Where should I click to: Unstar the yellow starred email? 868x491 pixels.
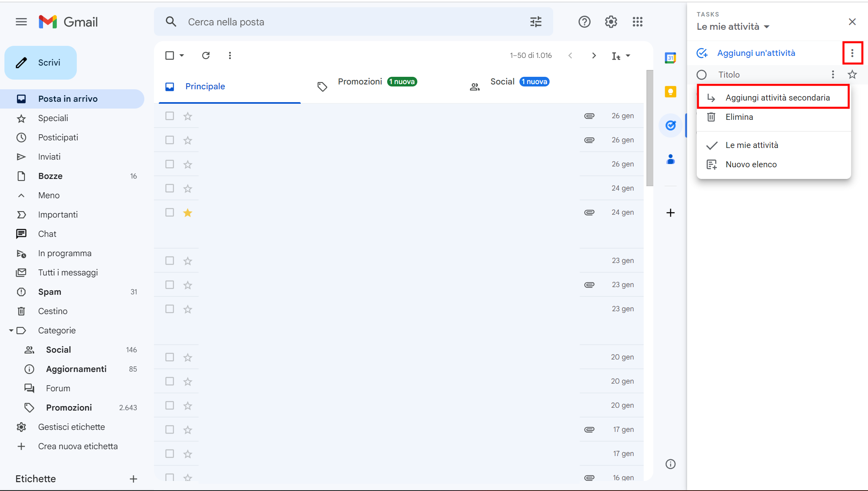[x=188, y=212]
